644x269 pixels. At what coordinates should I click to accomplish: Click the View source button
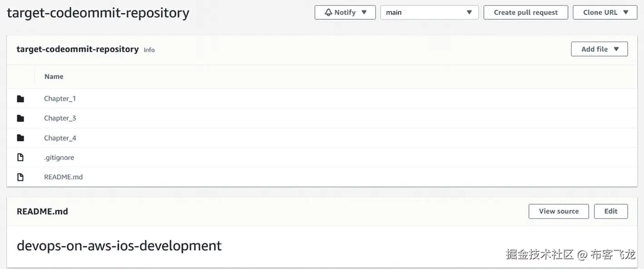[559, 211]
